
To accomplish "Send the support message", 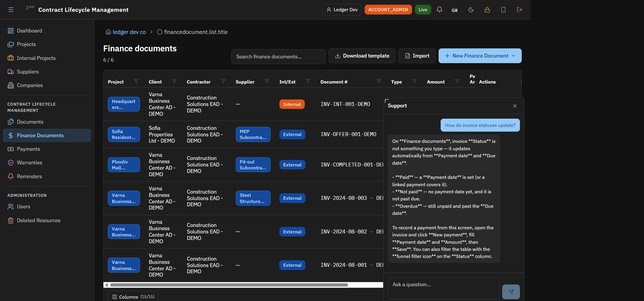I will 511,292.
